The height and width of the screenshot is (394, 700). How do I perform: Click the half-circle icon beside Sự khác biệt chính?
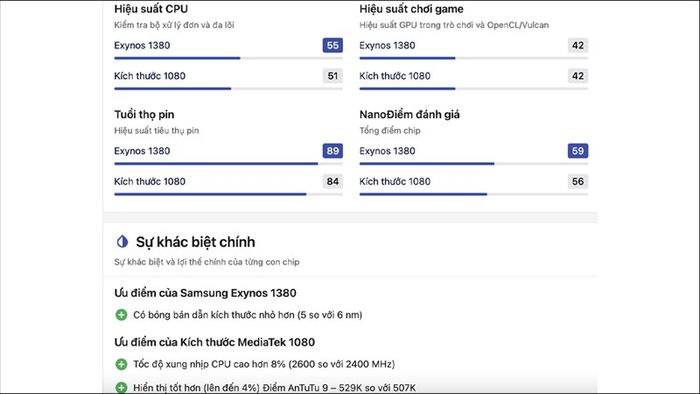pyautogui.click(x=122, y=242)
